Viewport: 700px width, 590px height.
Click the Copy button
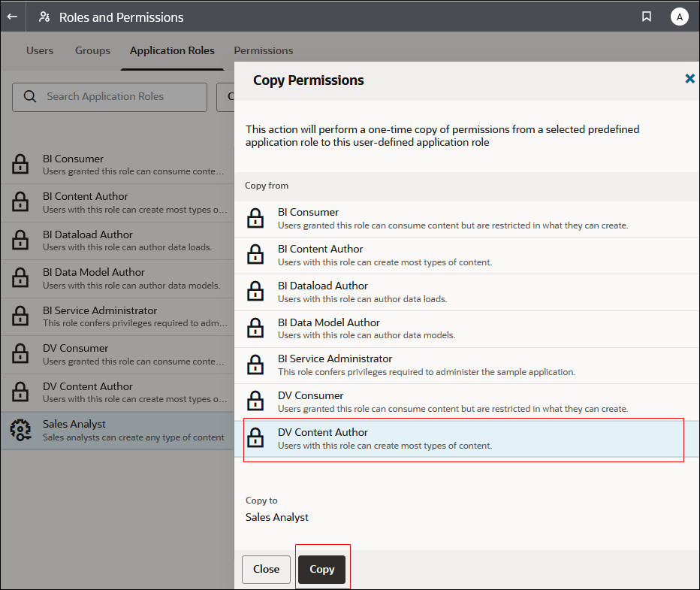pyautogui.click(x=322, y=569)
